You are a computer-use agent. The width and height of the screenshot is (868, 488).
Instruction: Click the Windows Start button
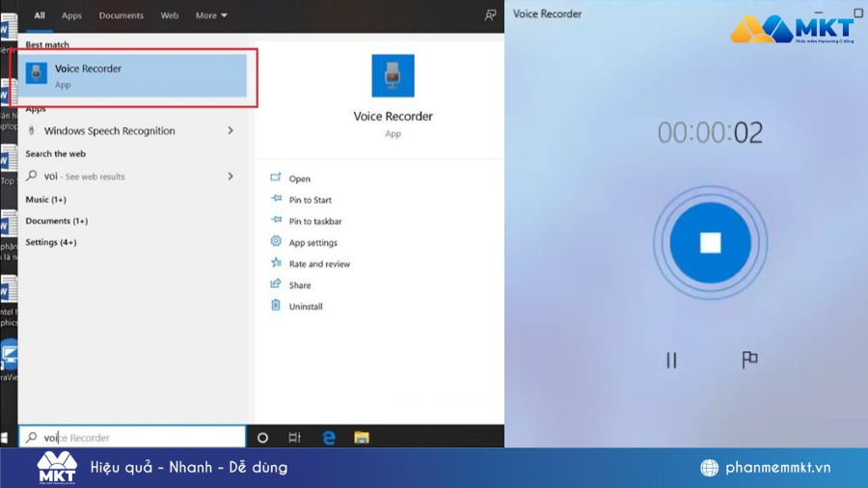click(x=5, y=438)
